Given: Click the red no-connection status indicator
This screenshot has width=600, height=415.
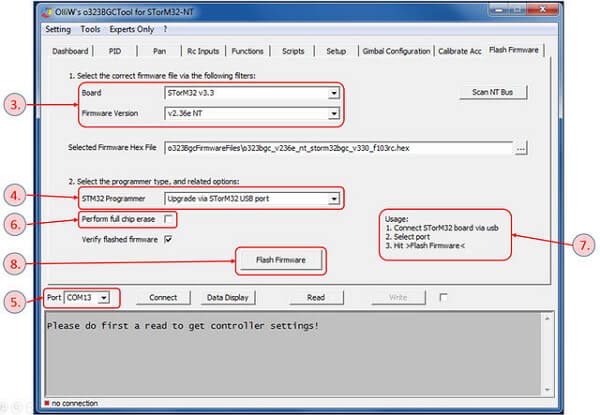Looking at the screenshot, I should (47, 403).
